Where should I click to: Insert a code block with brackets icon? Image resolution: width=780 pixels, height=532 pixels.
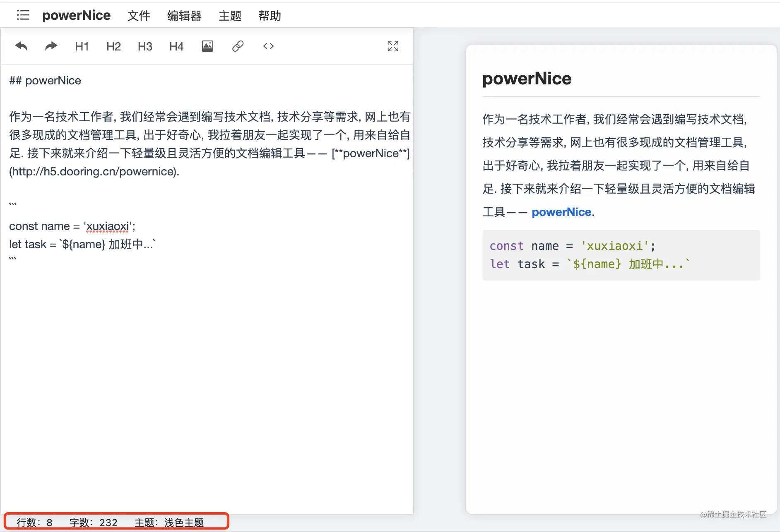point(268,46)
